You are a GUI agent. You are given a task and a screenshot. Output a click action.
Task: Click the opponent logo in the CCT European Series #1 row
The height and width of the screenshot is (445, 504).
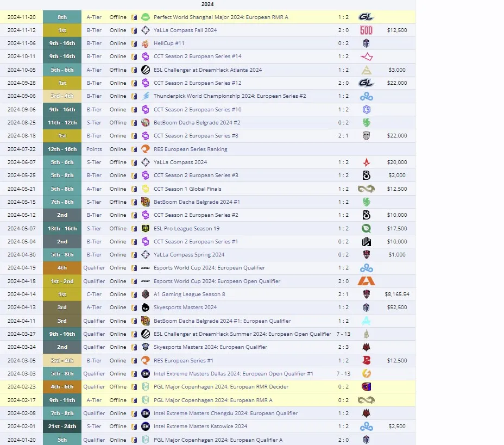pos(367,242)
